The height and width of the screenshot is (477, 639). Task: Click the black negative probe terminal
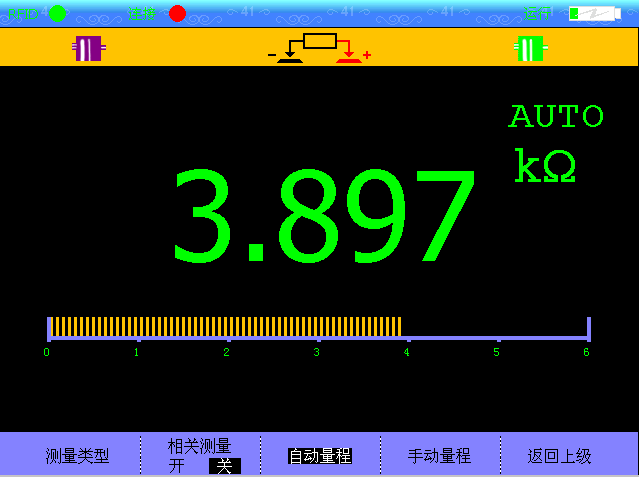pos(289,58)
